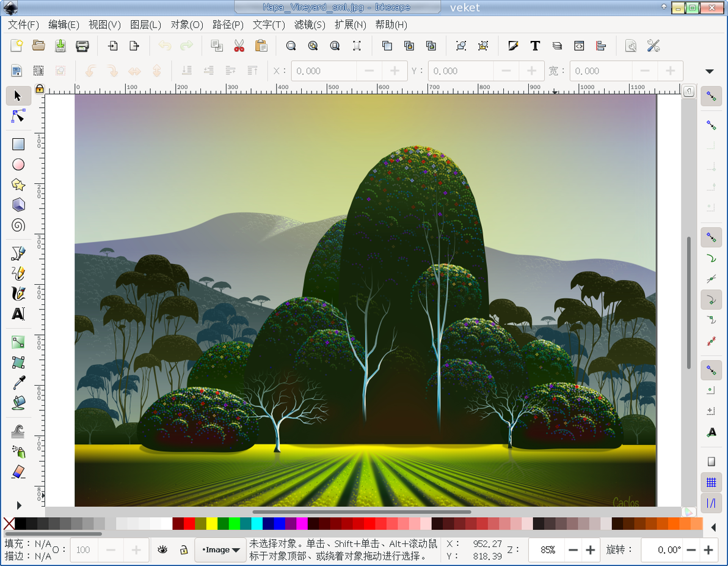This screenshot has width=728, height=566.
Task: Select the Tweak tool
Action: (18, 431)
